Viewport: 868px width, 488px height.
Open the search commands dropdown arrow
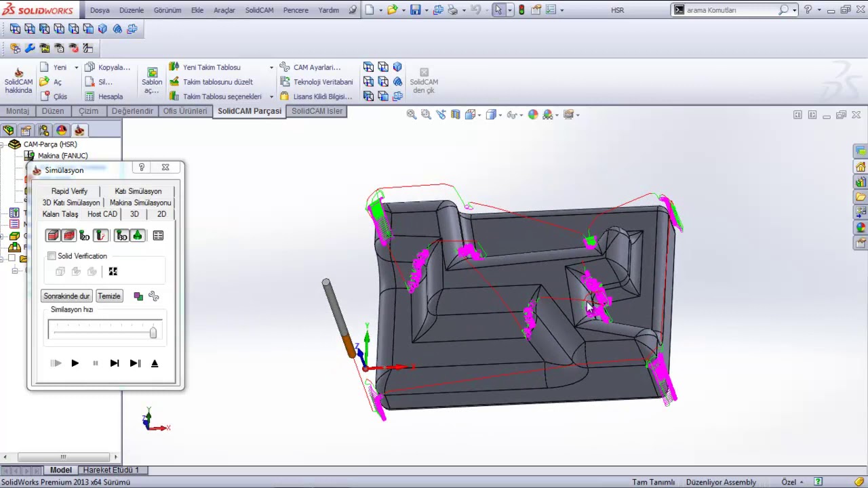pos(794,10)
